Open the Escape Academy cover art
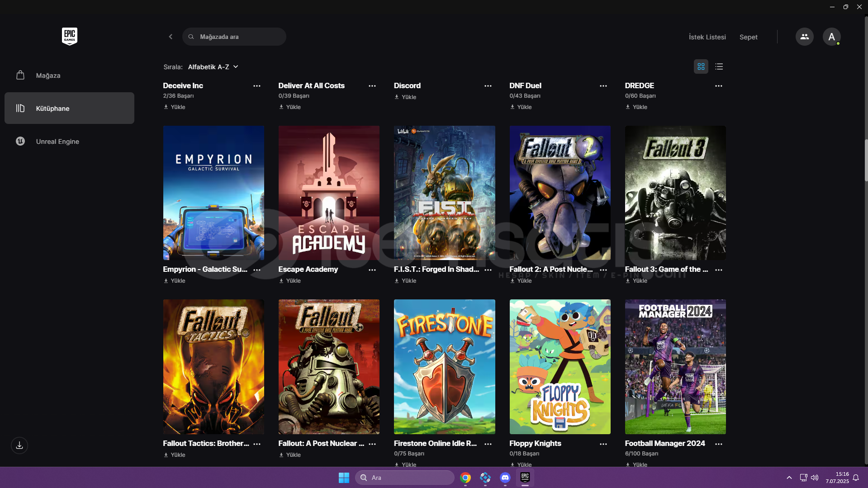This screenshot has height=488, width=868. pos(329,193)
